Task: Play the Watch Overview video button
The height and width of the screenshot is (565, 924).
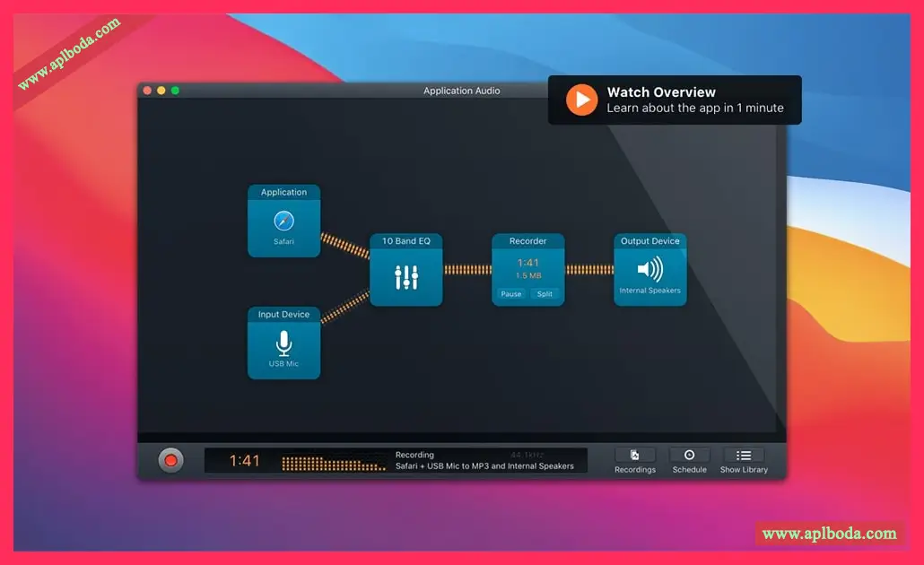Action: [581, 100]
